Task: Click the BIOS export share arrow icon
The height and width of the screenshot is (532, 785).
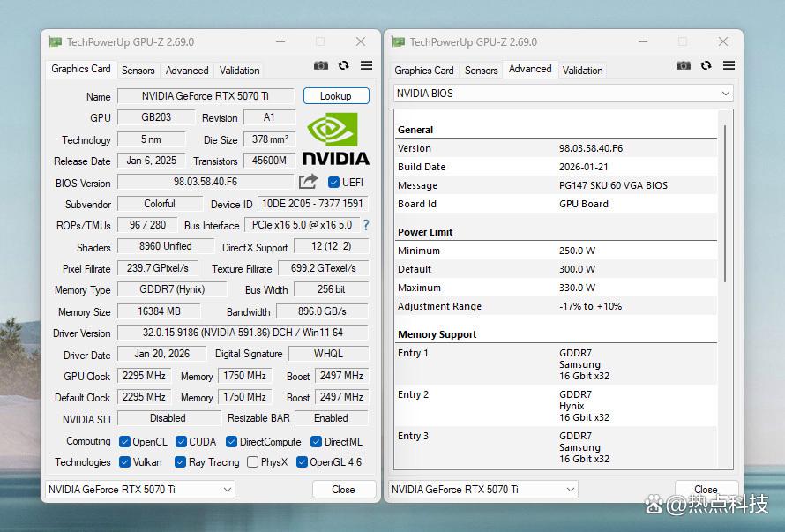Action: click(309, 182)
